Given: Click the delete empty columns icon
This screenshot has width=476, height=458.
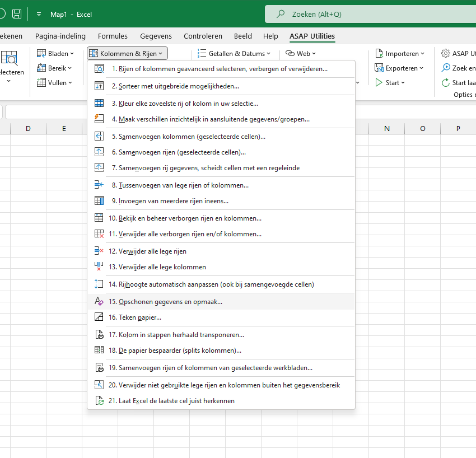Looking at the screenshot, I should point(99,267).
